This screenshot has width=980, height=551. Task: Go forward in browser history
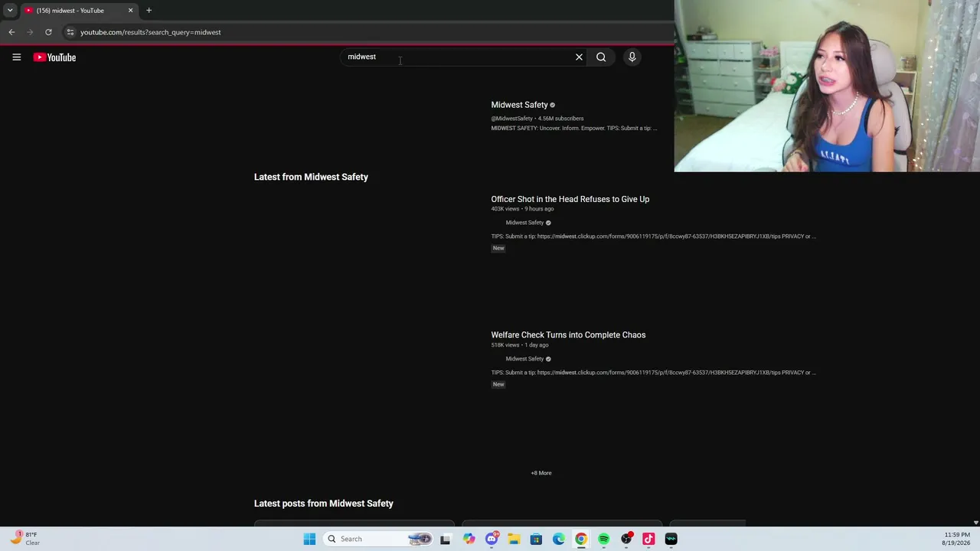click(x=30, y=32)
